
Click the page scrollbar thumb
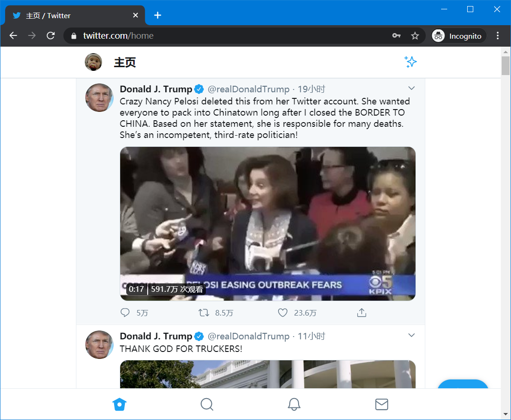click(x=505, y=66)
